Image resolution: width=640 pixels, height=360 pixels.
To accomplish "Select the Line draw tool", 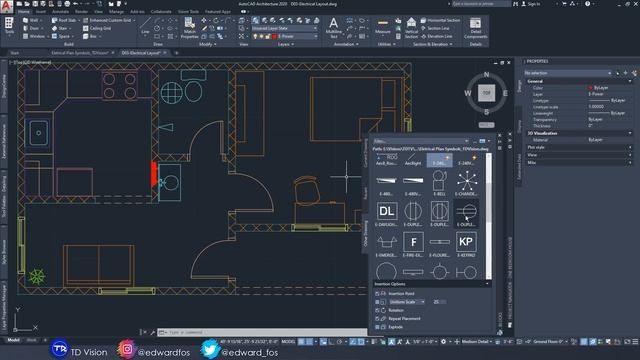I will click(x=145, y=27).
